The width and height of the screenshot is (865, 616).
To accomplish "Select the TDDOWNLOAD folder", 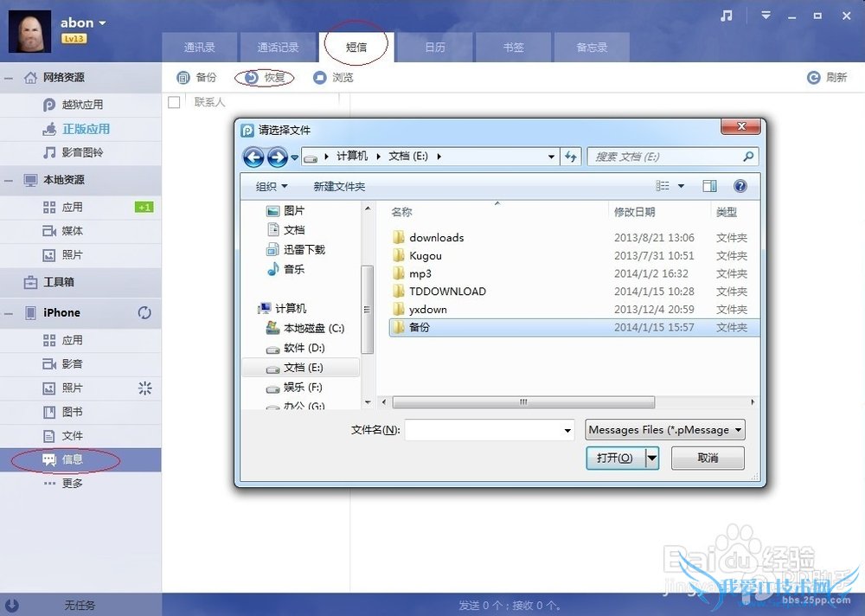I will click(447, 292).
